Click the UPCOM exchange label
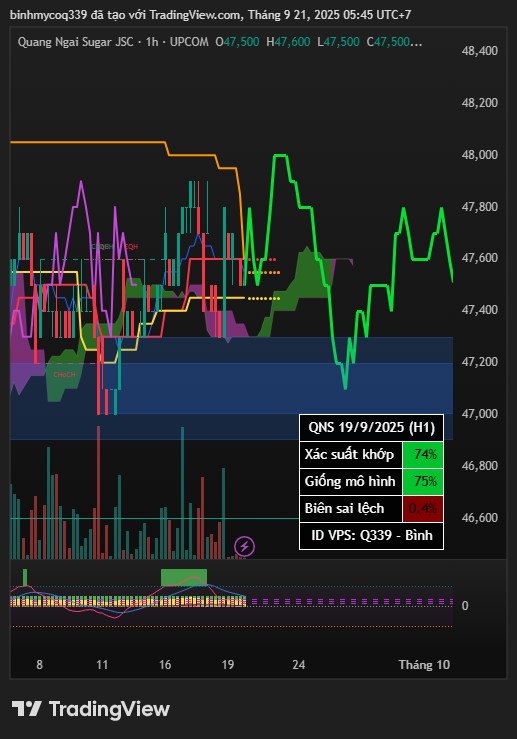This screenshot has width=517, height=739. point(189,42)
